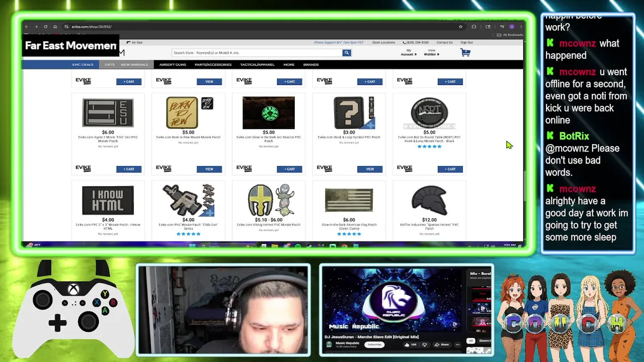
Task: Open the browser home button
Action: [55, 27]
